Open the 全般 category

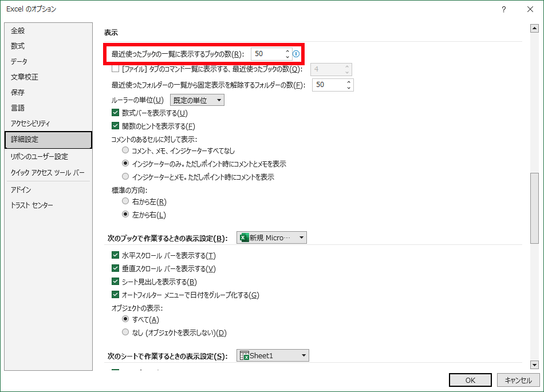pos(48,30)
